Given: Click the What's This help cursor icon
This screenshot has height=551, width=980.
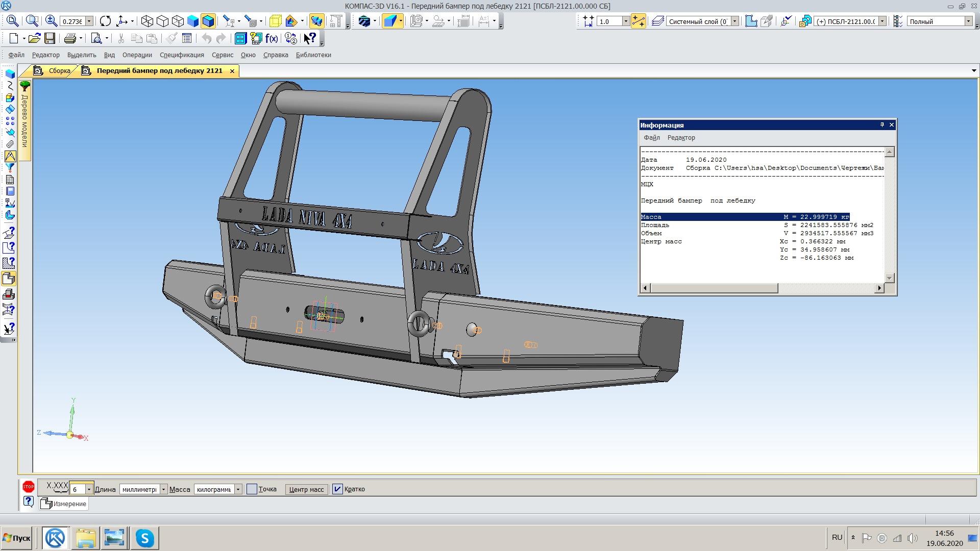Looking at the screenshot, I should 309,38.
